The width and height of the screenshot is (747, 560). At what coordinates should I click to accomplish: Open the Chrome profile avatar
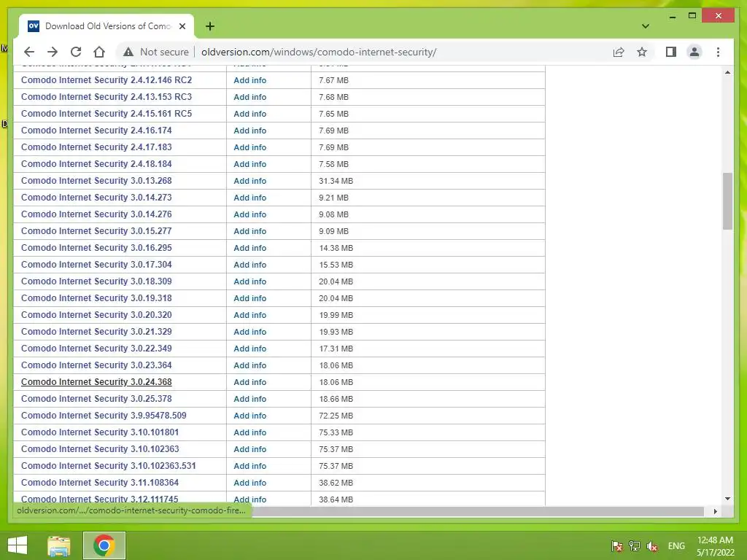[694, 52]
